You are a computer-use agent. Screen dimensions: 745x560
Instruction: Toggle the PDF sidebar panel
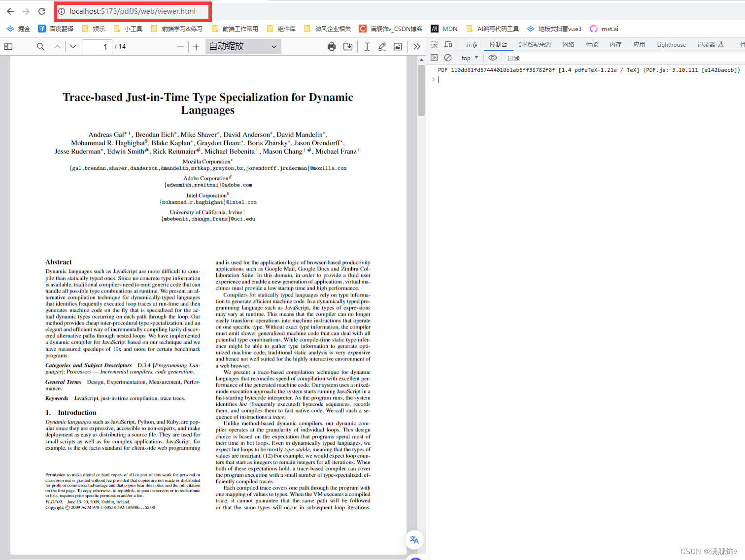click(8, 46)
